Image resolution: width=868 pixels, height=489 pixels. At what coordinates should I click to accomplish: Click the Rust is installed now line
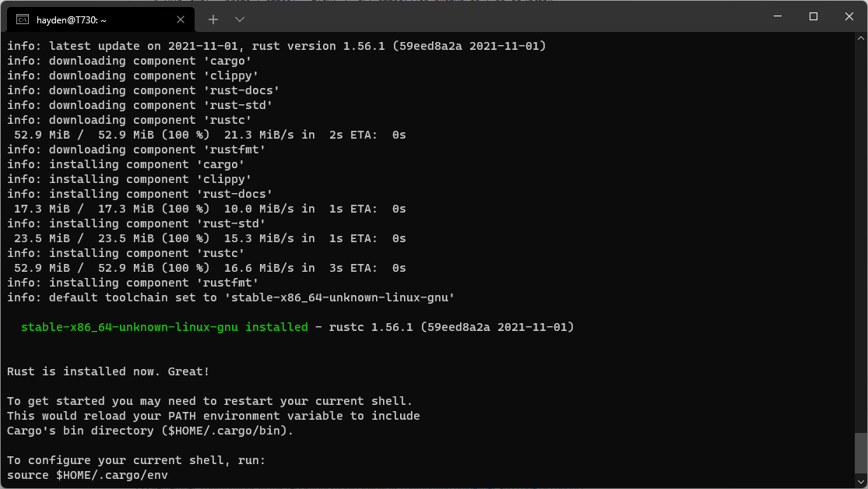pyautogui.click(x=107, y=371)
